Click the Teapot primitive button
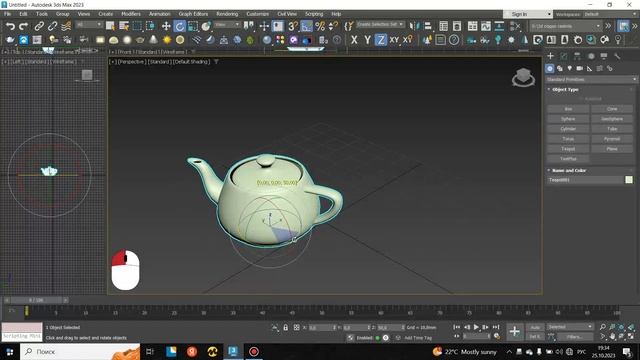 click(x=568, y=149)
